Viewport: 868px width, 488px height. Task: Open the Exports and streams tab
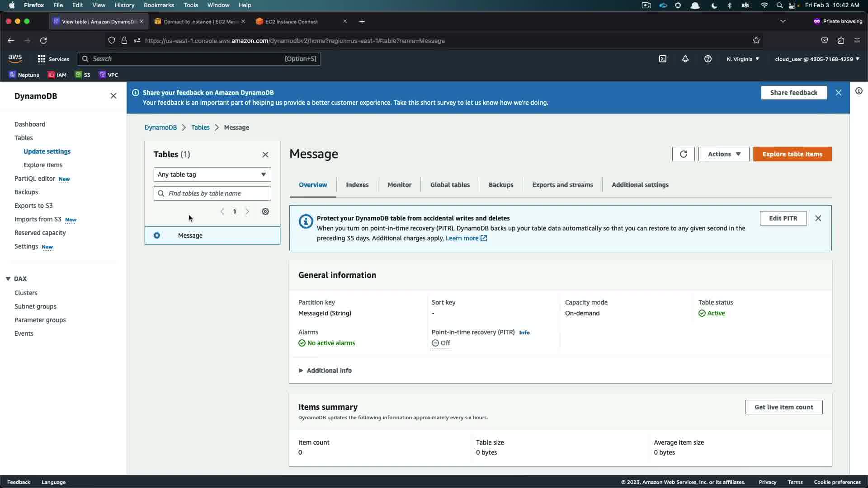(x=562, y=185)
